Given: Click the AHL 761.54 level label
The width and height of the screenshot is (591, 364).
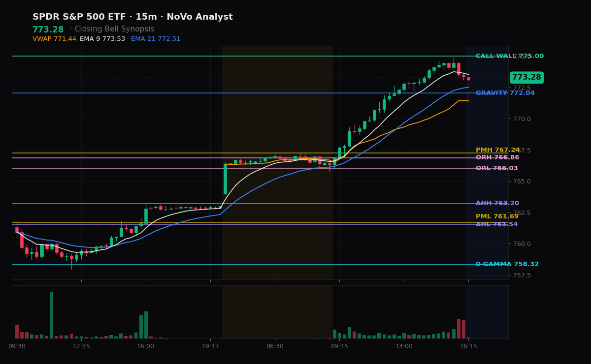Looking at the screenshot, I should pyautogui.click(x=496, y=224).
